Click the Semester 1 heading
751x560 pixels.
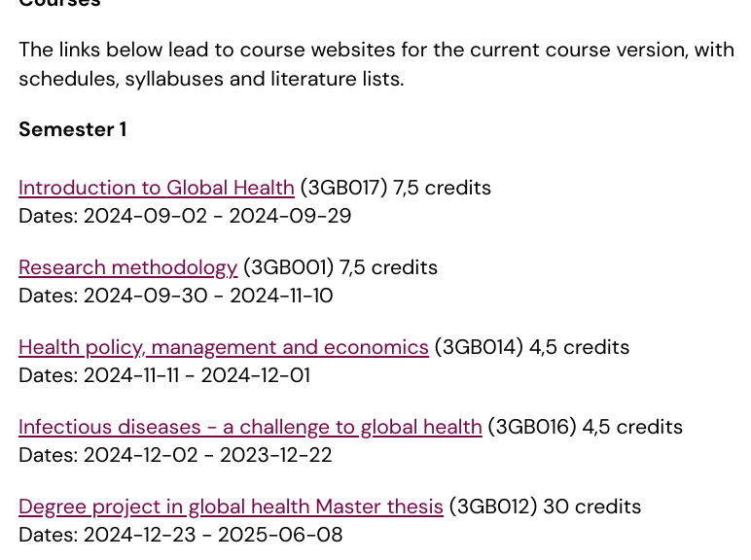72,129
